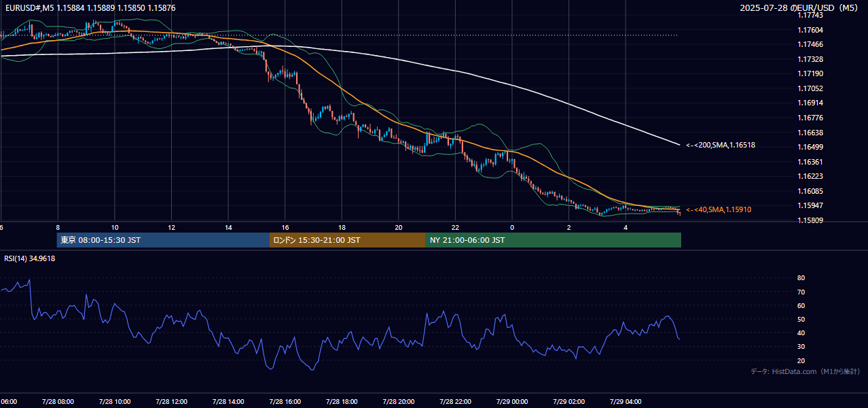The height and width of the screenshot is (408, 868).
Task: Click the '7/28 10:00' bottom time label
Action: 115,401
